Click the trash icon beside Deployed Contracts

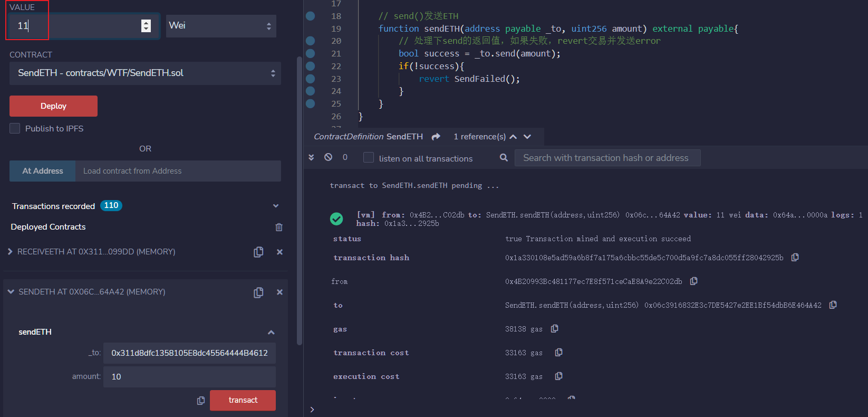279,227
